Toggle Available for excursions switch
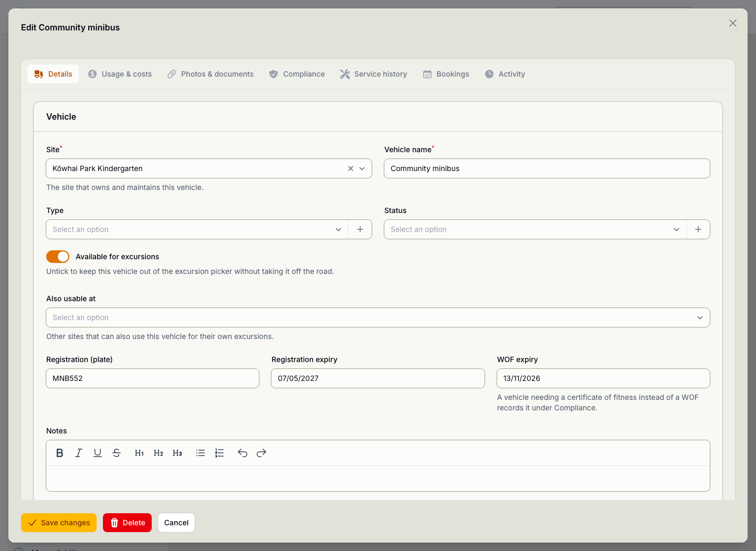This screenshot has width=756, height=551. tap(58, 257)
